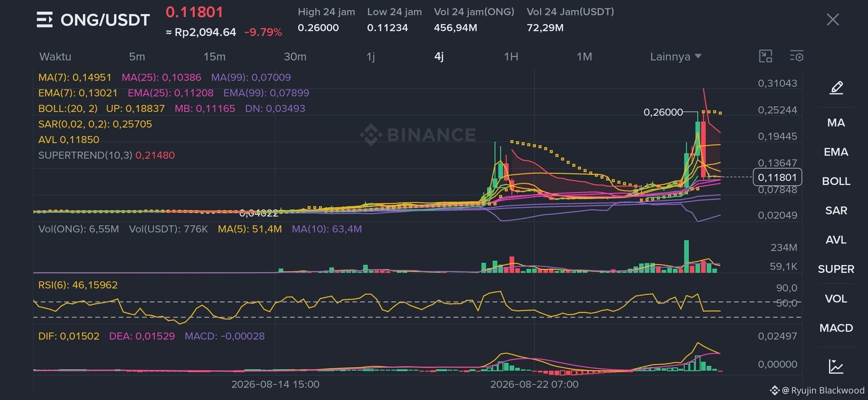
Task: Click the AVL 0,11850 legend
Action: (69, 140)
